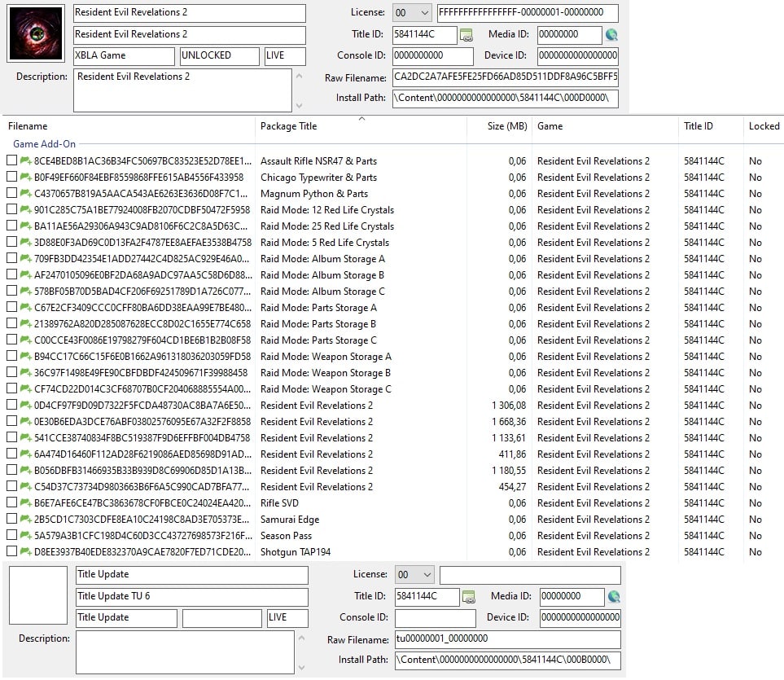The width and height of the screenshot is (784, 680).
Task: Collapse the Game Add-On group header
Action: [x=44, y=144]
